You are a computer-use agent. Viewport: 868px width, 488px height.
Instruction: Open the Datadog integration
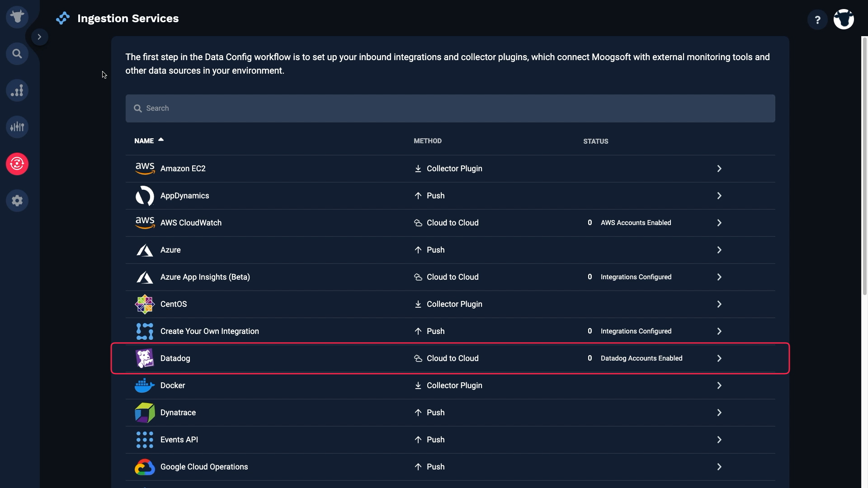click(x=175, y=358)
